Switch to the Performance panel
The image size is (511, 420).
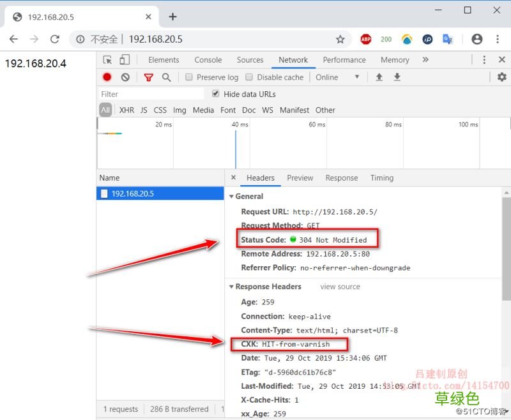pyautogui.click(x=344, y=60)
